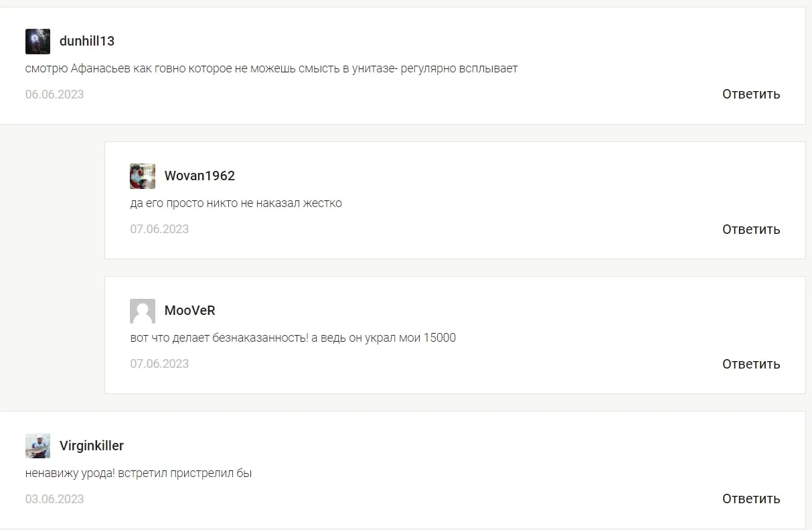Click the 03.06.2023 date on Virginkiller's comment

pyautogui.click(x=55, y=499)
